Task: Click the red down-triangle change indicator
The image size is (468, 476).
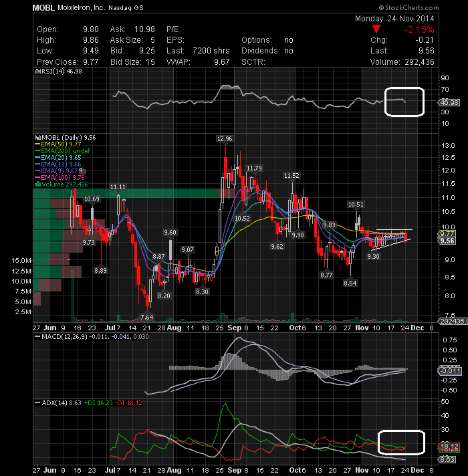Action: [376, 29]
